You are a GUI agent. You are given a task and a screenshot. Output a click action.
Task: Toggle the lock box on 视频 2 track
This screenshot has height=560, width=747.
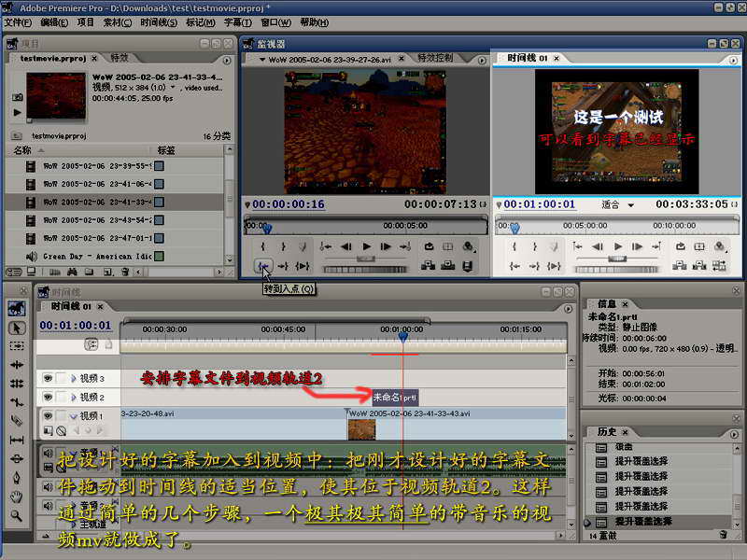[x=61, y=397]
